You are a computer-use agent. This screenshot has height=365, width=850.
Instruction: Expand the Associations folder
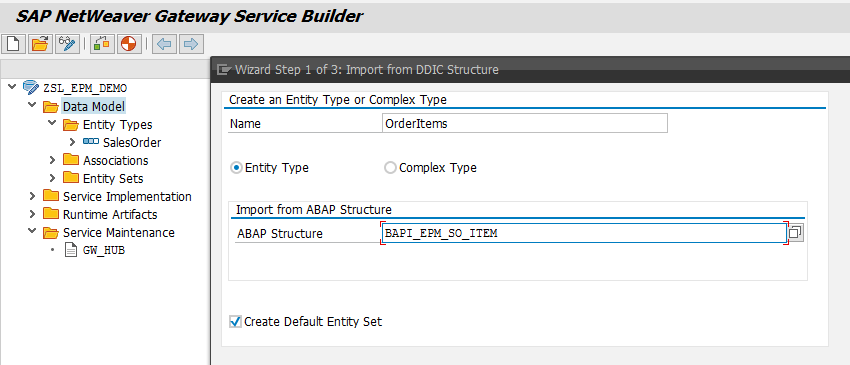(x=53, y=161)
